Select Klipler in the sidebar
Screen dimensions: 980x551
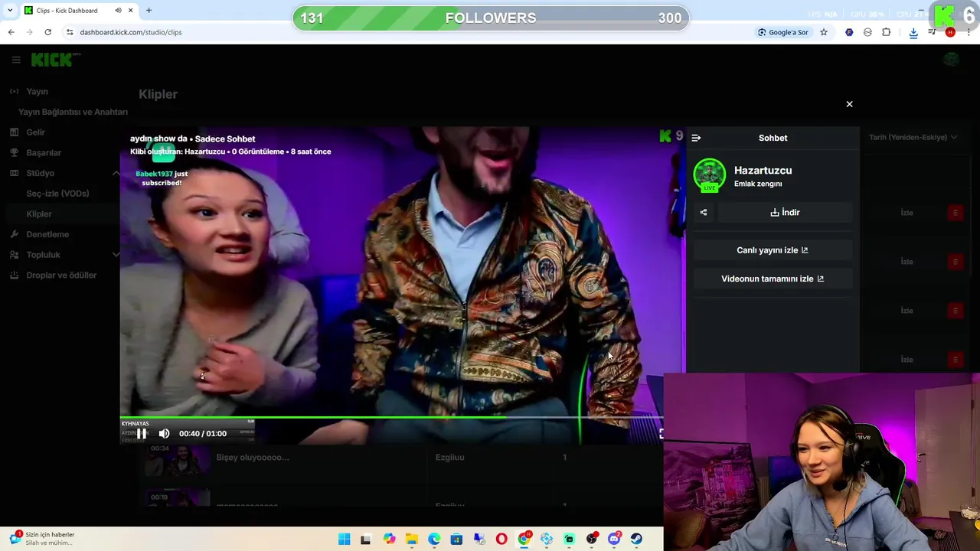[x=39, y=214]
